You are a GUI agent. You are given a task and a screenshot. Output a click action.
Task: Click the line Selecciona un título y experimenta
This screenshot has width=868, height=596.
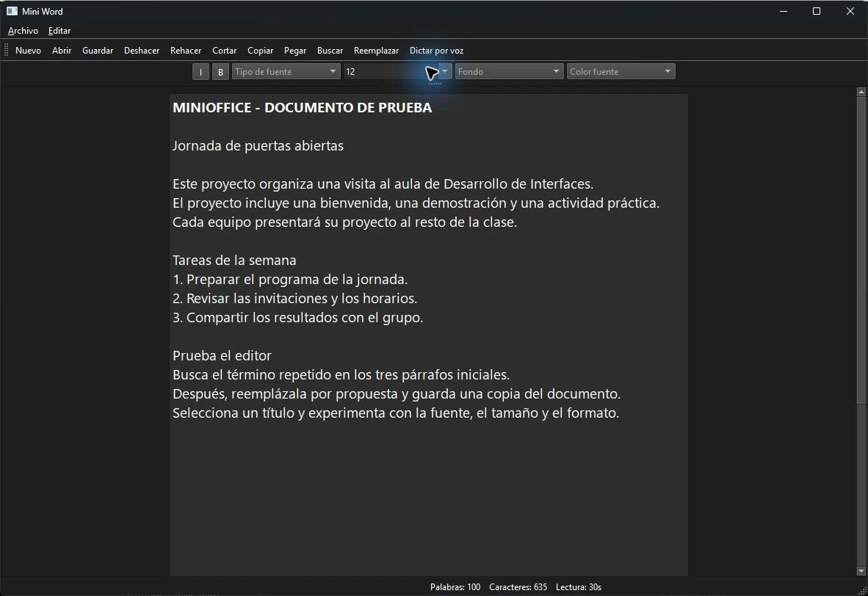click(x=396, y=413)
